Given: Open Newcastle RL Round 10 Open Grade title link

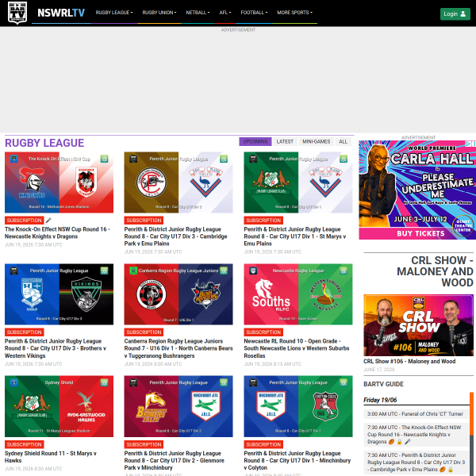Looking at the screenshot, I should click(x=297, y=348).
